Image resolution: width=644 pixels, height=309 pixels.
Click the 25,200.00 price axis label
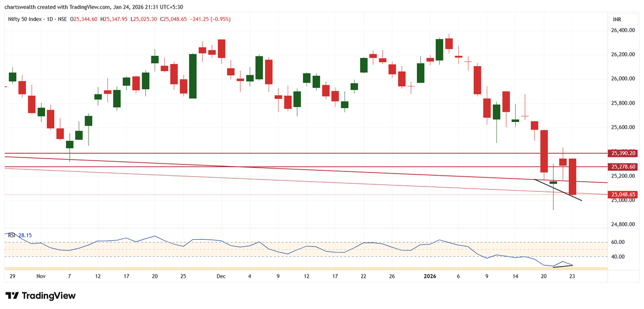tap(624, 176)
